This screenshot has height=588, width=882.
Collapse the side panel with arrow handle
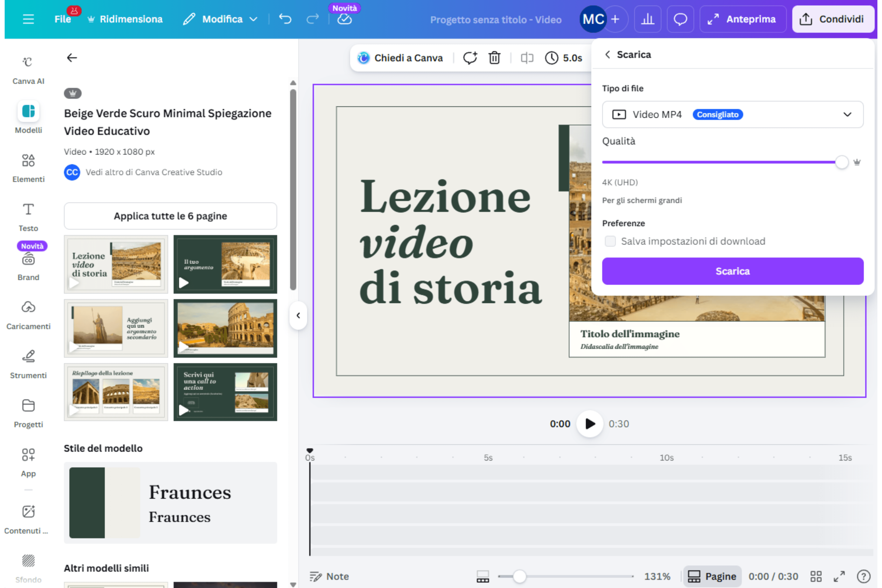pos(298,315)
